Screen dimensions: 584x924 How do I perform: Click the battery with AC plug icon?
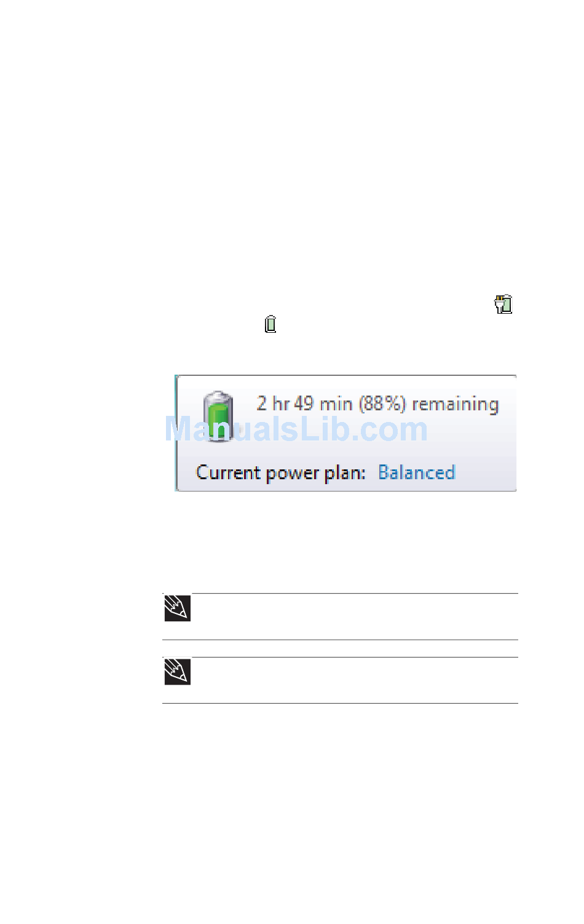point(503,304)
